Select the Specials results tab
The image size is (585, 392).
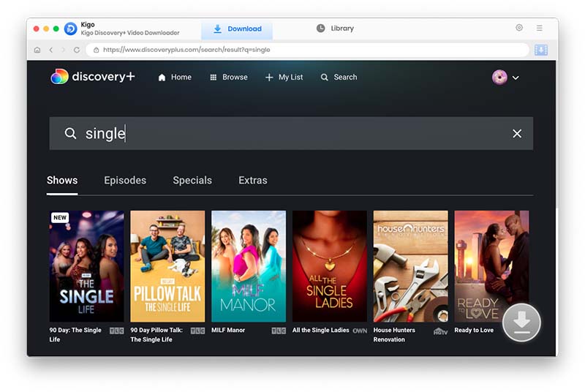click(192, 181)
